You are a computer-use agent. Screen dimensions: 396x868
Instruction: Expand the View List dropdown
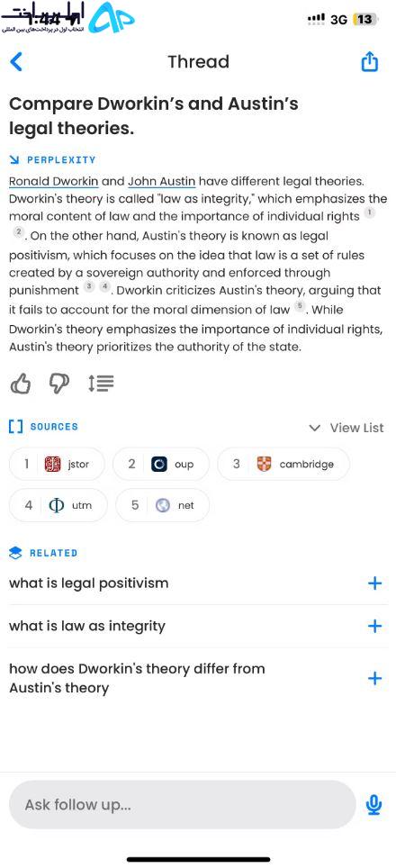346,428
